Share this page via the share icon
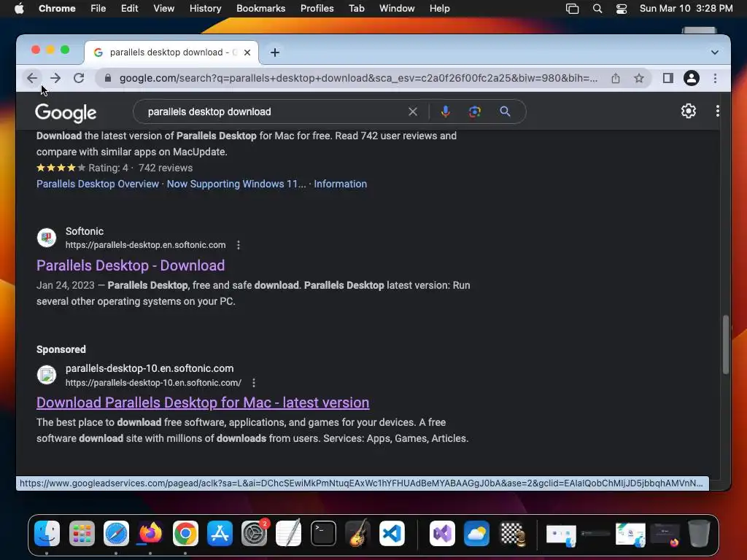Image resolution: width=747 pixels, height=560 pixels. (616, 78)
